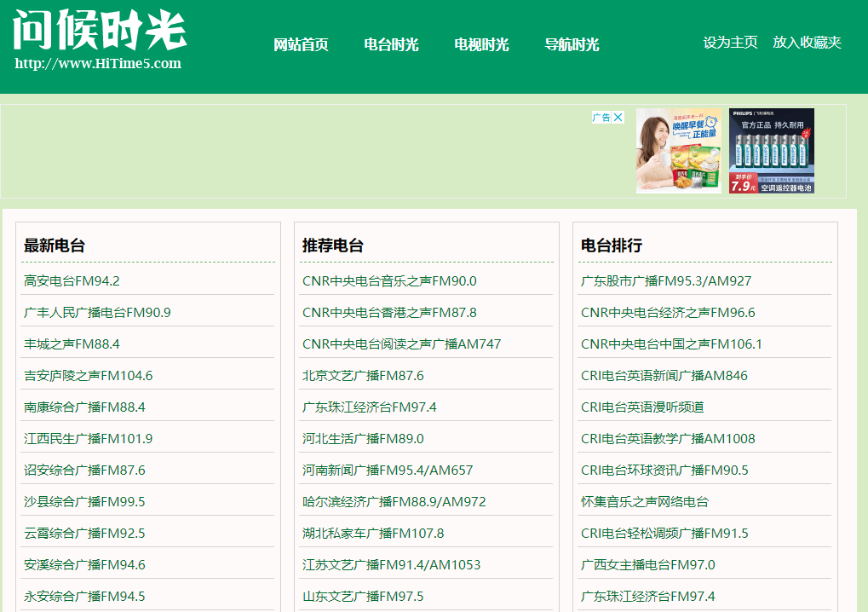
Task: Open 广东股市广播FM95.3/AM927 in rankings
Action: (666, 281)
